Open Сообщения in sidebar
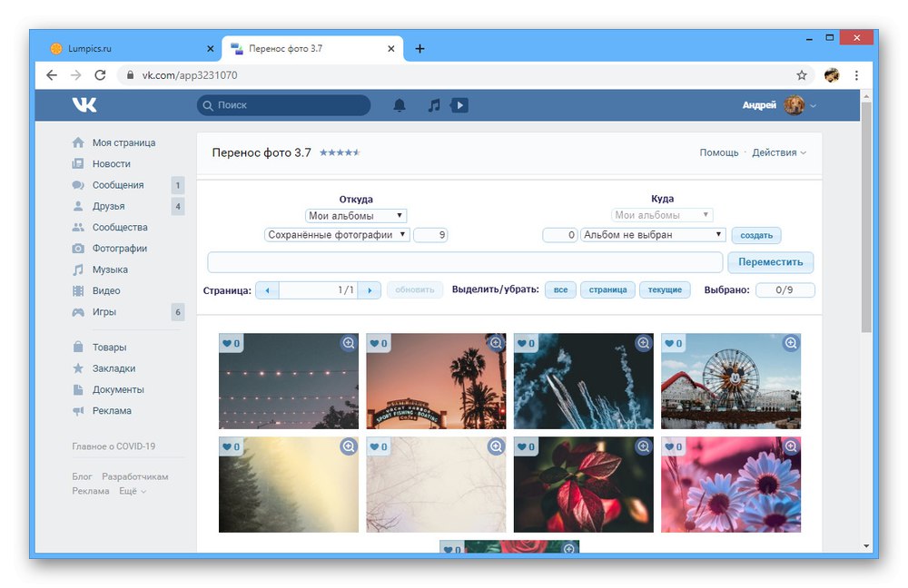This screenshot has height=588, width=908. (x=118, y=184)
